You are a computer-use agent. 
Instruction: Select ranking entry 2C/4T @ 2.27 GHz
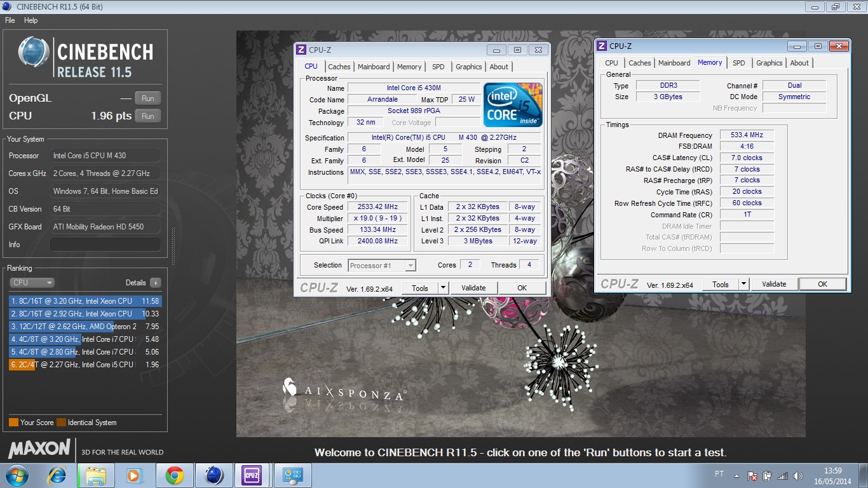tap(85, 365)
